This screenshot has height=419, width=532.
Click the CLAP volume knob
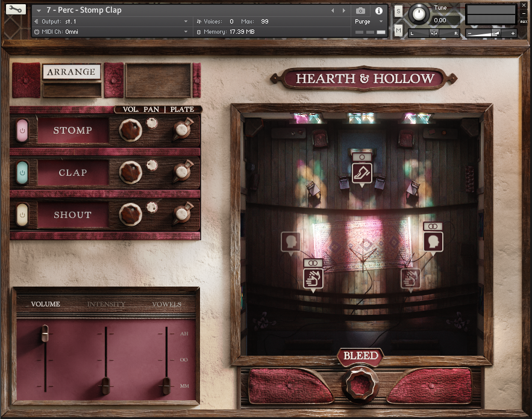(x=130, y=173)
